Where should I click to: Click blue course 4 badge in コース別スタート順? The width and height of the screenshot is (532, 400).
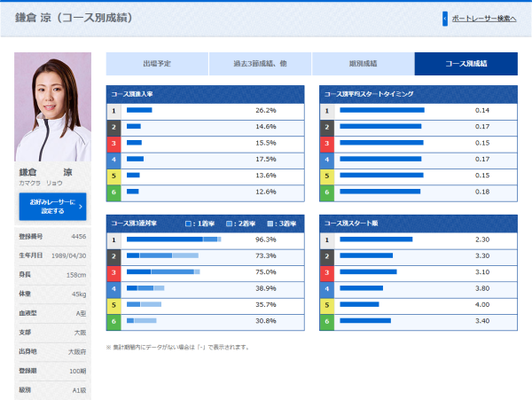[327, 289]
